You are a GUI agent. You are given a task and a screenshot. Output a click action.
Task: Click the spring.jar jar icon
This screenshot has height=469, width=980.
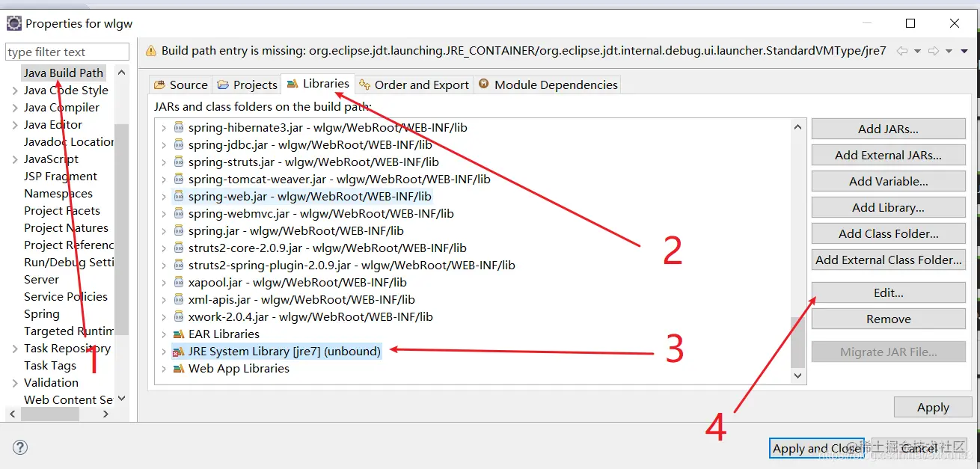coord(179,230)
